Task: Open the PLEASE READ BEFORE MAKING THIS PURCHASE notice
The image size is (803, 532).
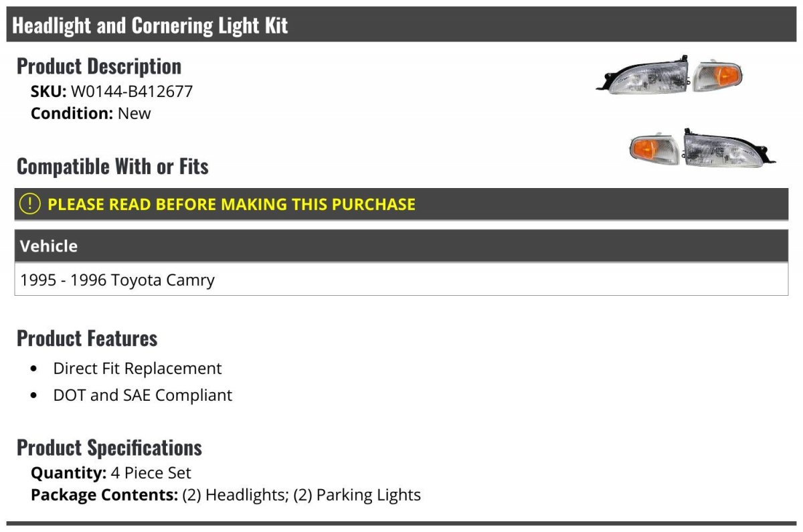Action: pos(232,204)
